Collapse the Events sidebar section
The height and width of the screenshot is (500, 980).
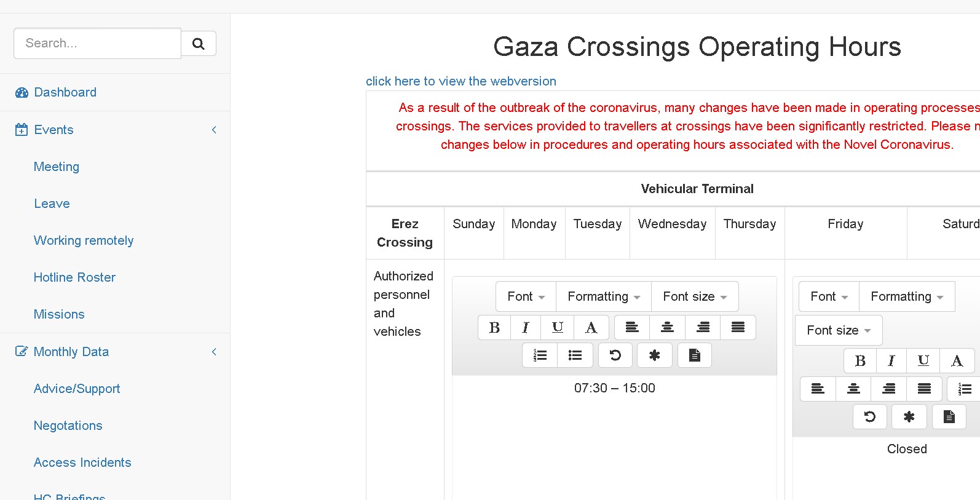click(214, 130)
